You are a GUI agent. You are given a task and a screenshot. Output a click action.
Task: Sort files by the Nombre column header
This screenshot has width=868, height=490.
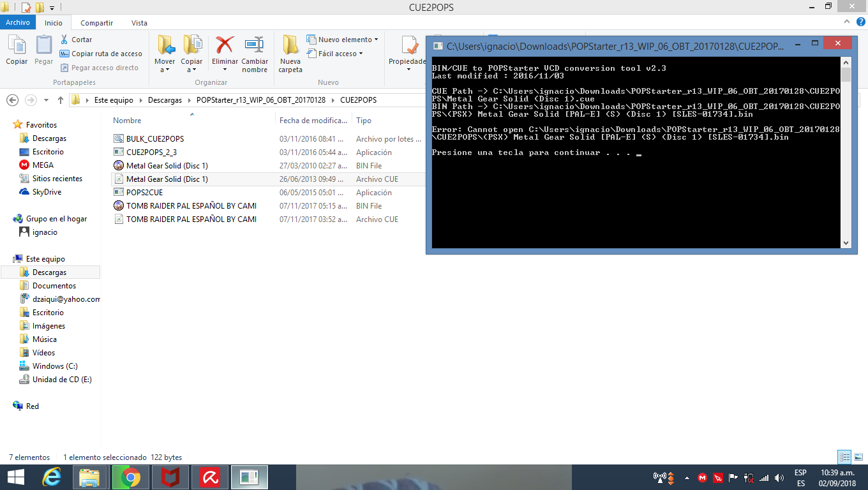[x=128, y=121]
